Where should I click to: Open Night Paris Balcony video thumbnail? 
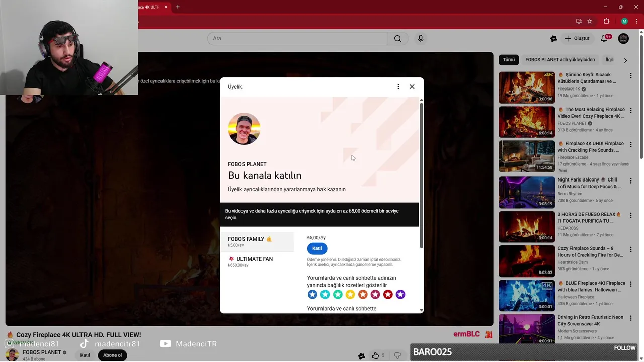point(527,193)
